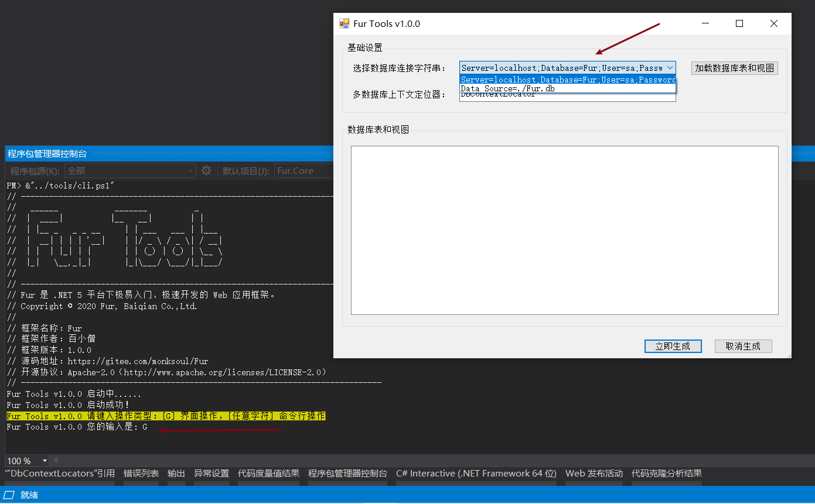Choose the Server=localhost connection string option

click(x=567, y=80)
